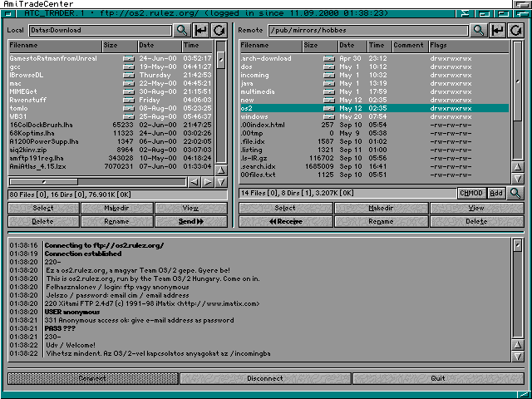Click the Local path input field
The image size is (532, 399).
100,30
